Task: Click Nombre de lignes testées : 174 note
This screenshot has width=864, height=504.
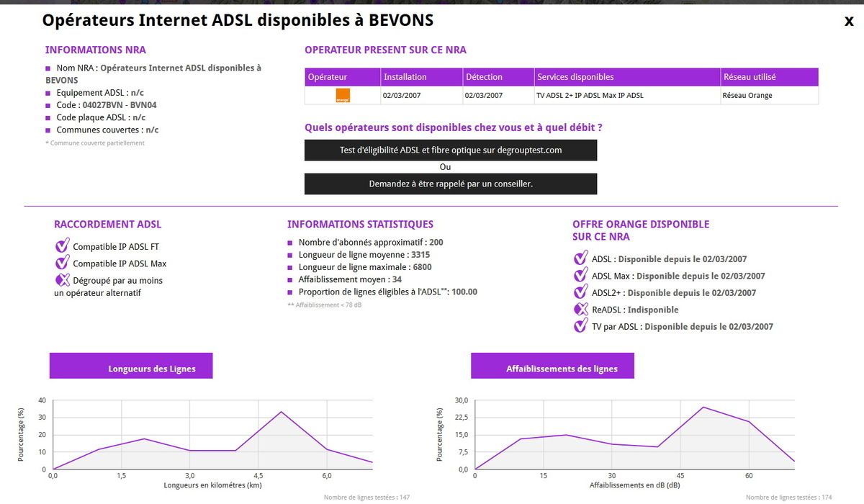Action: (789, 498)
